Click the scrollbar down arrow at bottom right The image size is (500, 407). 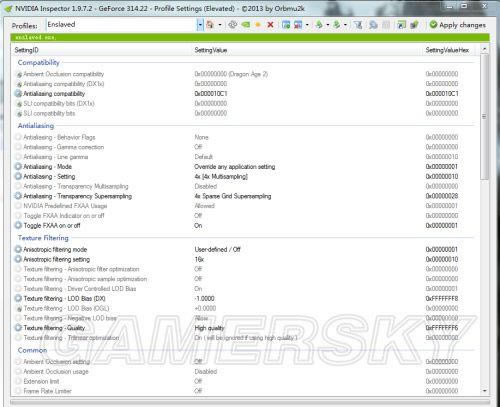coord(484,391)
